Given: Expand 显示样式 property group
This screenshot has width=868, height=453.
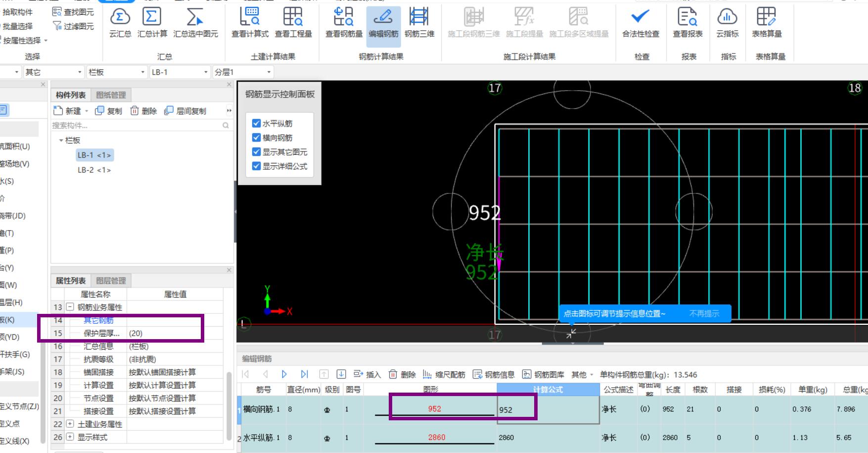Looking at the screenshot, I should pos(70,437).
